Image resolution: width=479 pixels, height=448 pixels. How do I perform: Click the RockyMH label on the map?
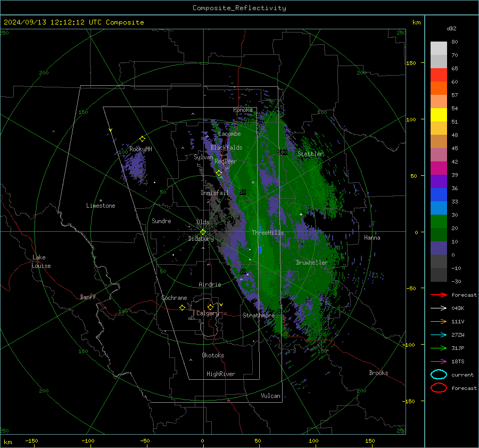[x=141, y=149]
